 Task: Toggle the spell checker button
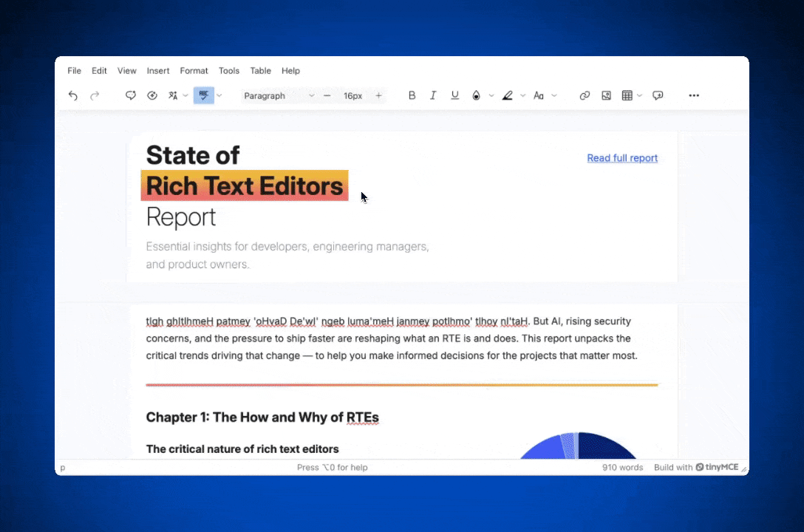point(203,95)
